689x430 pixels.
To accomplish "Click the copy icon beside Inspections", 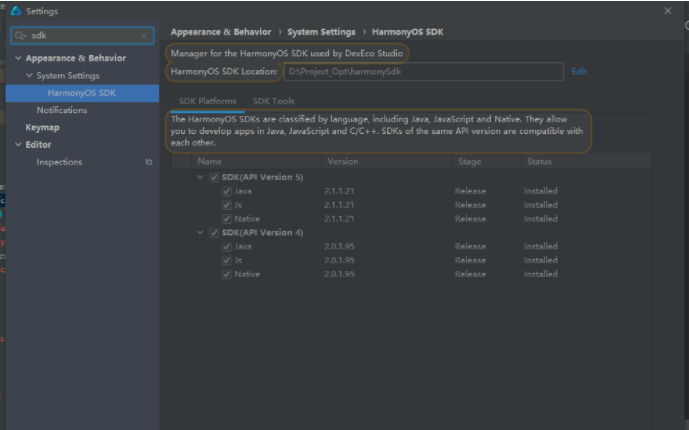I will coord(149,162).
